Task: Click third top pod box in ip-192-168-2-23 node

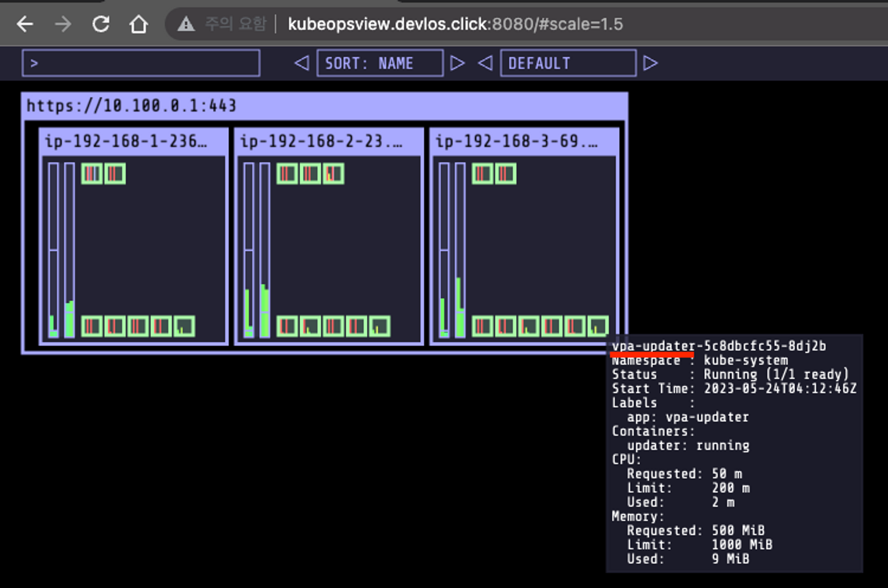Action: click(333, 174)
